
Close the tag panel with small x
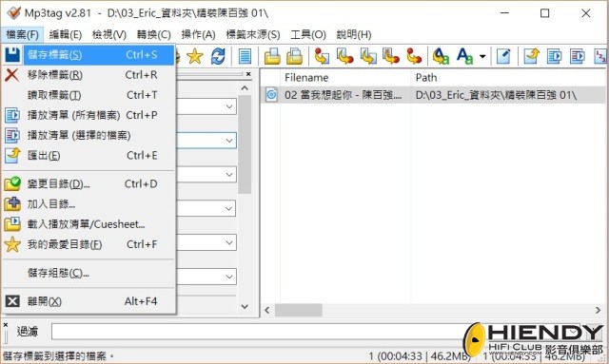248,74
